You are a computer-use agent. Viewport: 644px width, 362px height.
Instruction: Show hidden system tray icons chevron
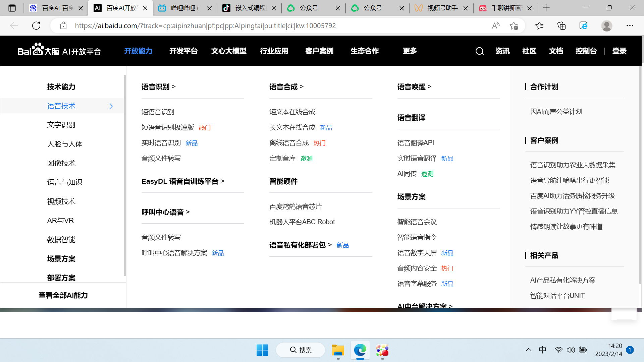(529, 350)
